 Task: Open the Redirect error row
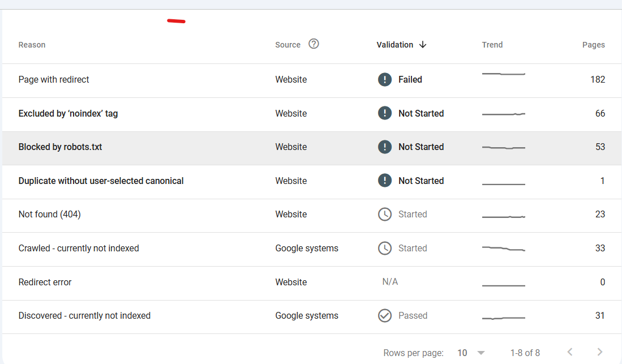point(45,282)
